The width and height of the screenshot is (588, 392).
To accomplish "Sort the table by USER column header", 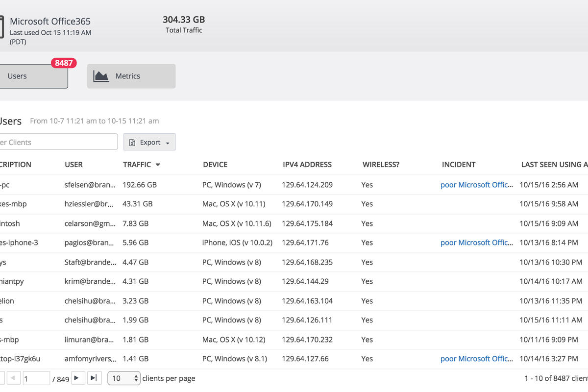I will click(x=74, y=165).
